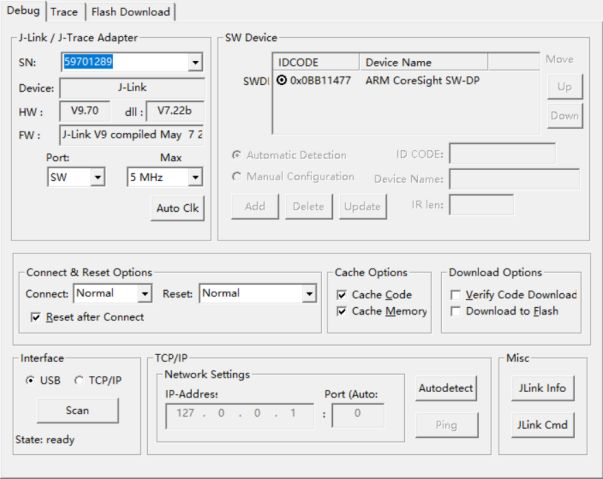Viewport: 603px width, 479px height.
Task: Switch to the Debug tab
Action: pos(23,11)
